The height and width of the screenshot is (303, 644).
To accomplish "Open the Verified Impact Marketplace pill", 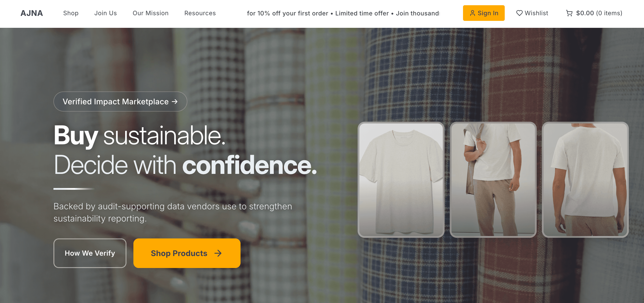I will tap(120, 102).
